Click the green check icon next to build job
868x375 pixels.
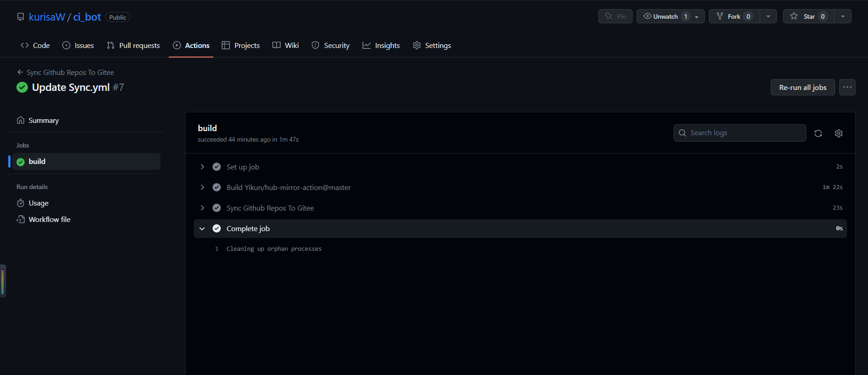(x=21, y=162)
